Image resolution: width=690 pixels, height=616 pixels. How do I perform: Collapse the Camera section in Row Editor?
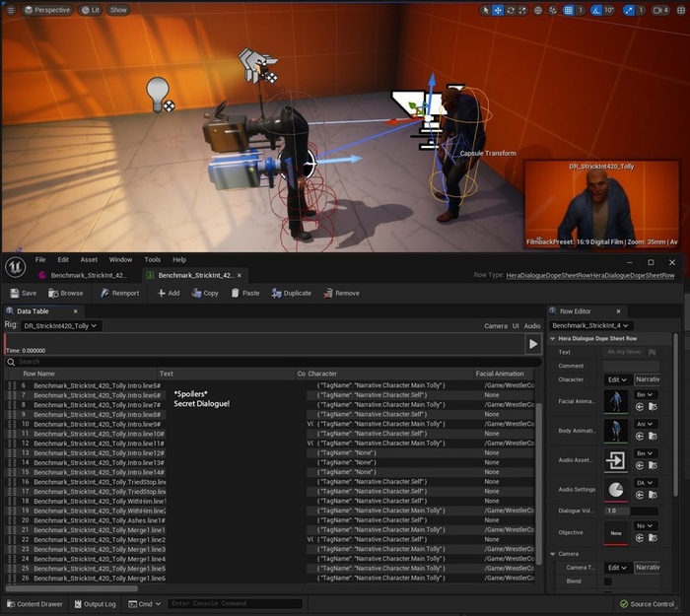tap(553, 555)
